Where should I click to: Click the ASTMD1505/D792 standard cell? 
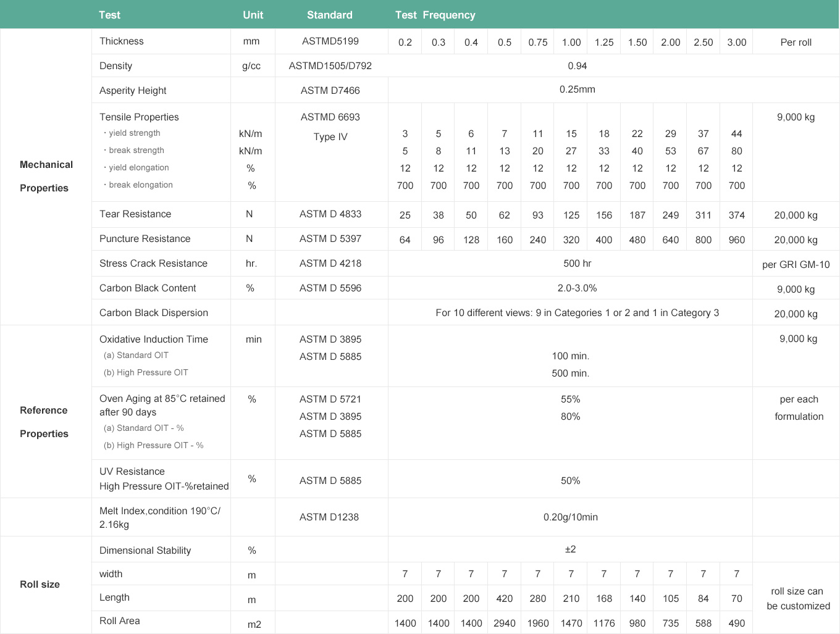click(330, 65)
